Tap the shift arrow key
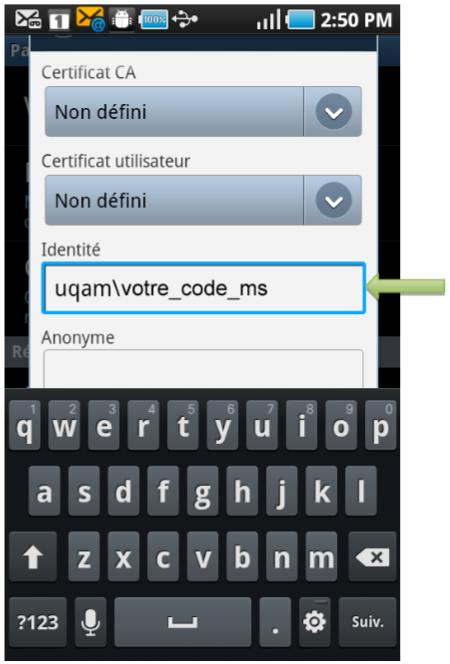Image resolution: width=450 pixels, height=664 pixels. tap(33, 556)
